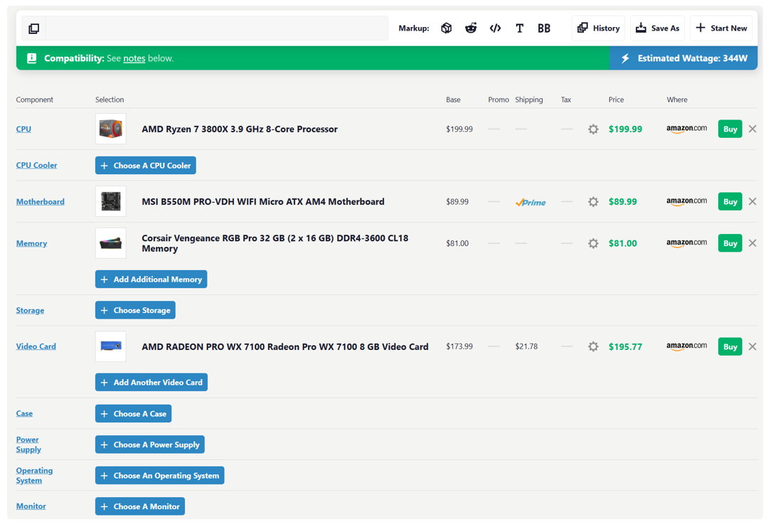Remove the CPU from the list
The height and width of the screenshot is (532, 768).
pos(753,129)
